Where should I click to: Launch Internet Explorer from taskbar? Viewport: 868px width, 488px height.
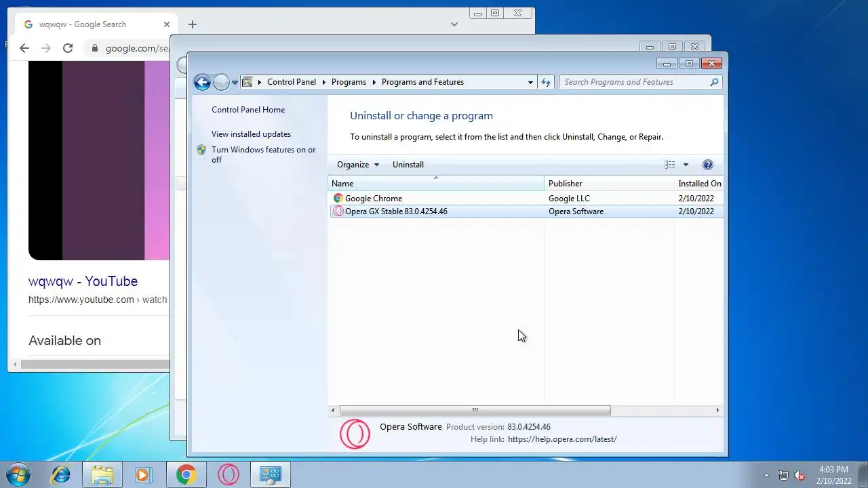click(60, 474)
